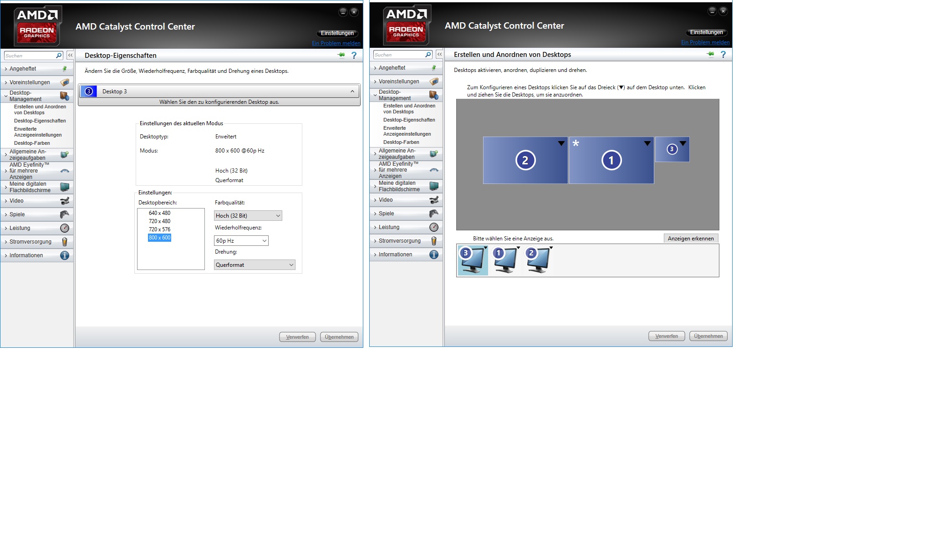Open Erweiterte Anzeigeeinstellungen in right sidebar
Screen dimensions: 927x560
407,131
